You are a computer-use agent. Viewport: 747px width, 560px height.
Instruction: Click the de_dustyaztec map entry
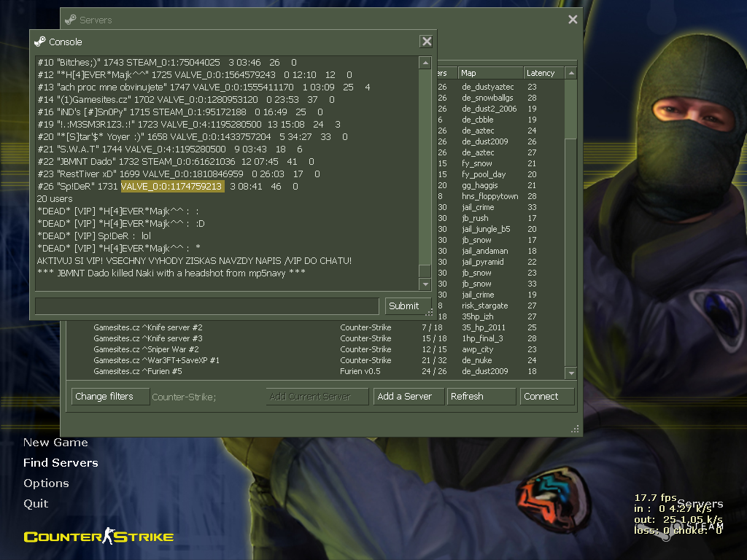[x=488, y=87]
